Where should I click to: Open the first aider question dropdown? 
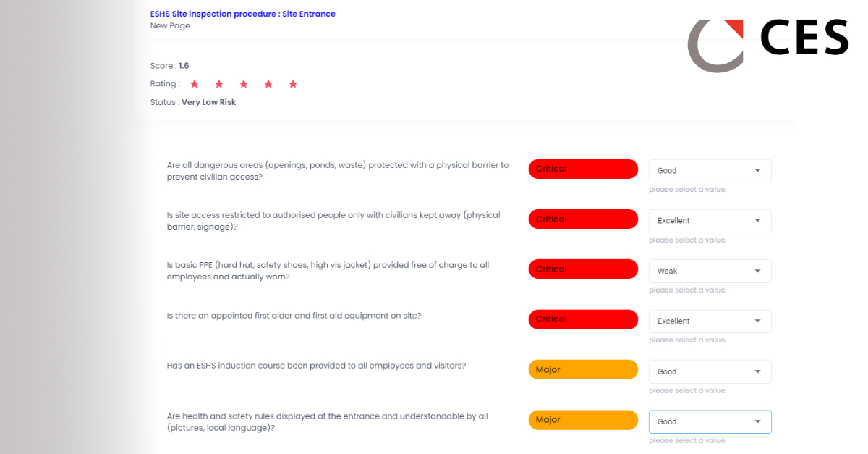pyautogui.click(x=710, y=321)
